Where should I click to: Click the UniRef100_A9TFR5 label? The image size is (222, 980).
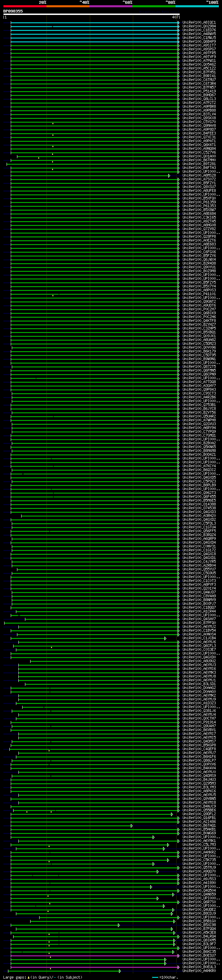(x=199, y=53)
